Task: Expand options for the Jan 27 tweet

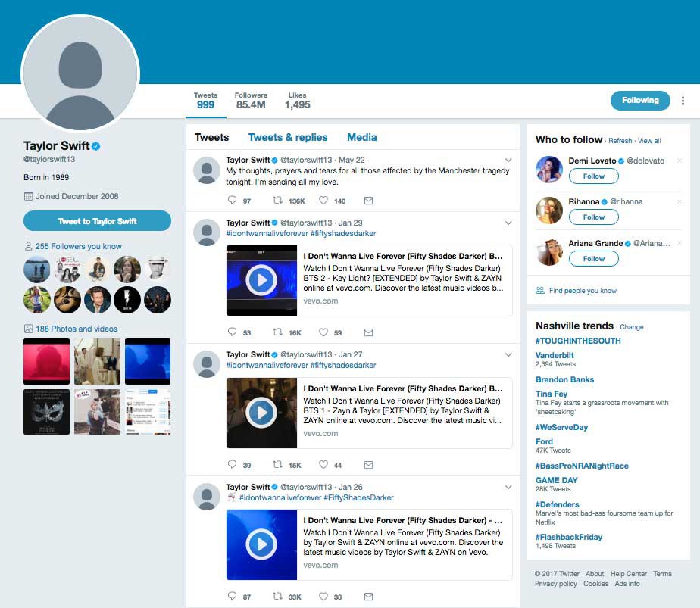Action: pos(508,354)
